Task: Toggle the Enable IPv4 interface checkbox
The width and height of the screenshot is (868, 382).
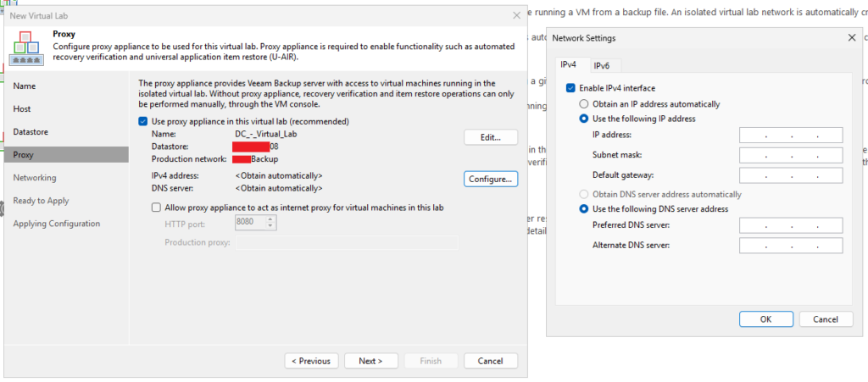Action: (x=570, y=88)
